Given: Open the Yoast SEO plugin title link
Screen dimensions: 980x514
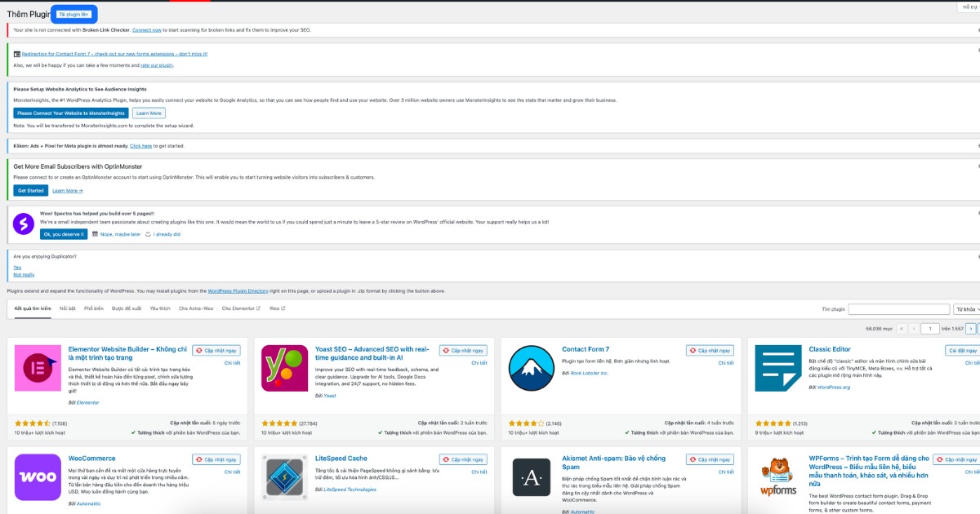Looking at the screenshot, I should click(x=372, y=353).
